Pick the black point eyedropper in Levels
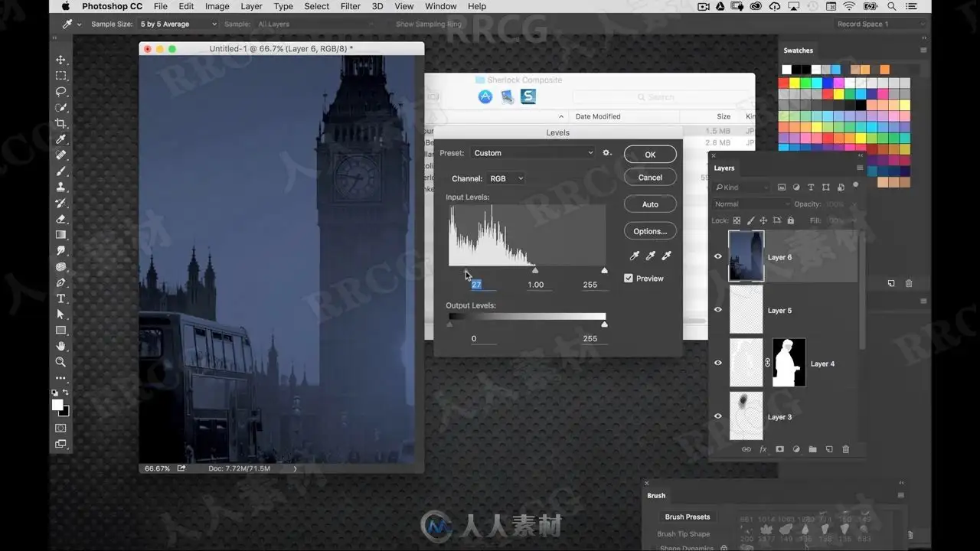Image resolution: width=980 pixels, height=551 pixels. 634,256
